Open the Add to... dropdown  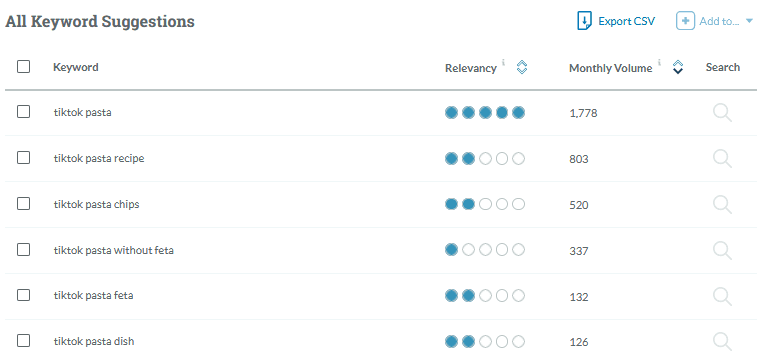(714, 21)
